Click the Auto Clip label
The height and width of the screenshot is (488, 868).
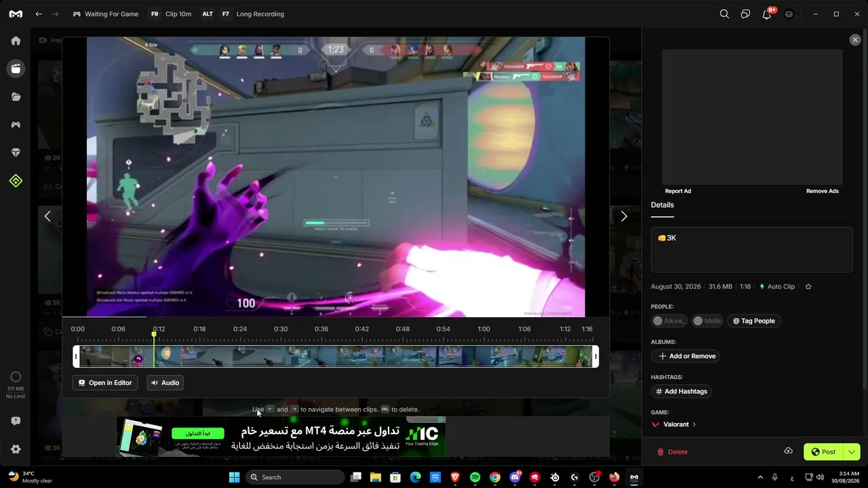click(777, 287)
